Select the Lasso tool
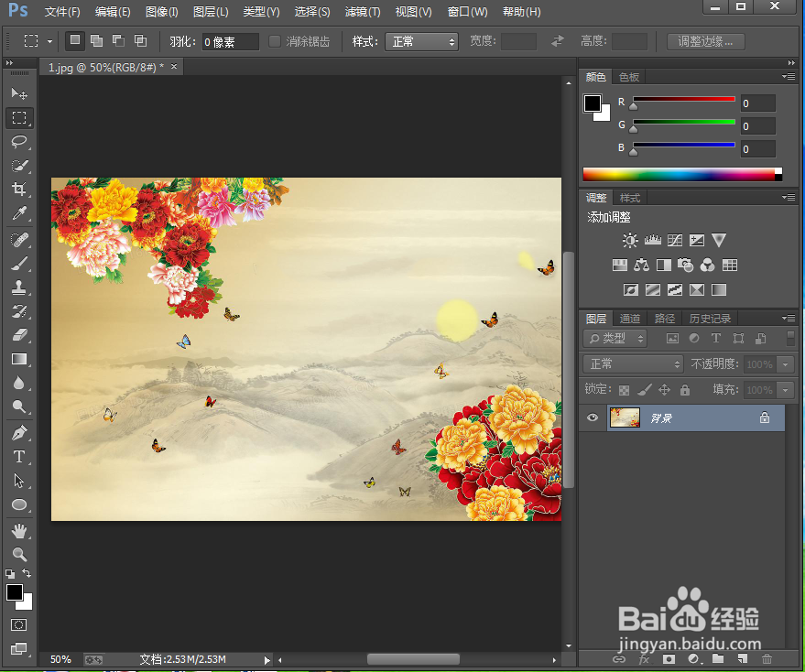 point(19,142)
